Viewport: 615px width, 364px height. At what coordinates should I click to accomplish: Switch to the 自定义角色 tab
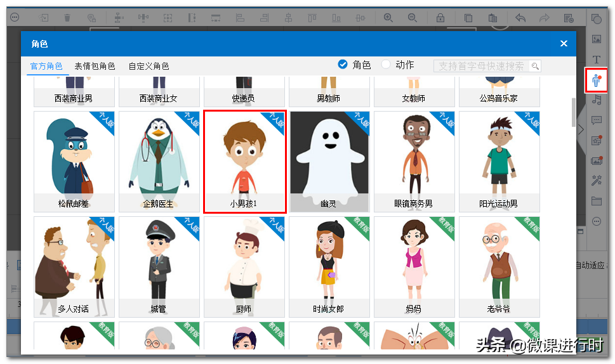(149, 66)
